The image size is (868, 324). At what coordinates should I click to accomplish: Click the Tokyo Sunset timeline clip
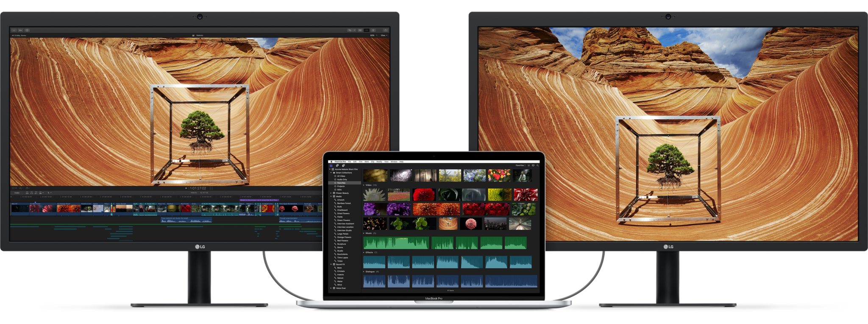124,208
